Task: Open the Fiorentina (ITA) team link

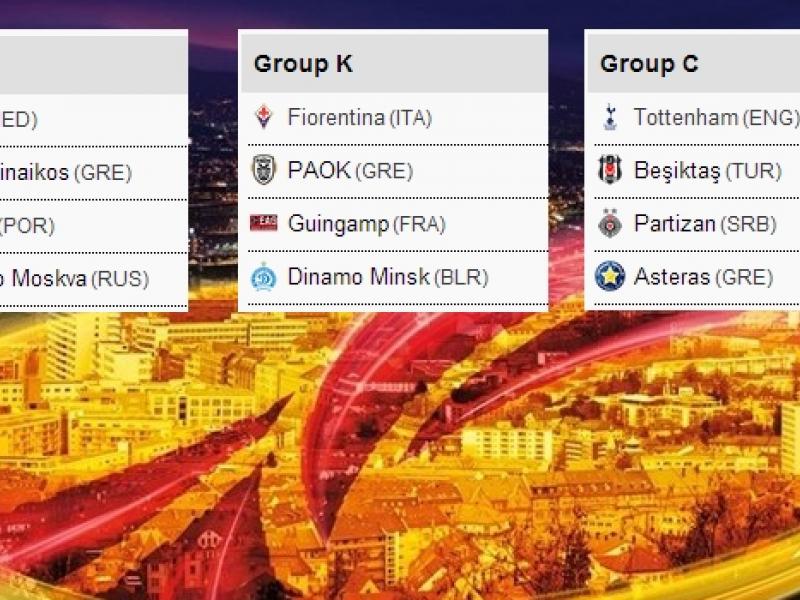Action: [x=359, y=118]
